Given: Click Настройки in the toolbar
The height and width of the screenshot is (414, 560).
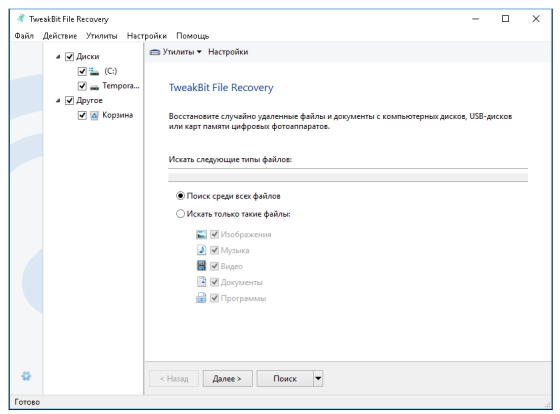Looking at the screenshot, I should point(228,52).
